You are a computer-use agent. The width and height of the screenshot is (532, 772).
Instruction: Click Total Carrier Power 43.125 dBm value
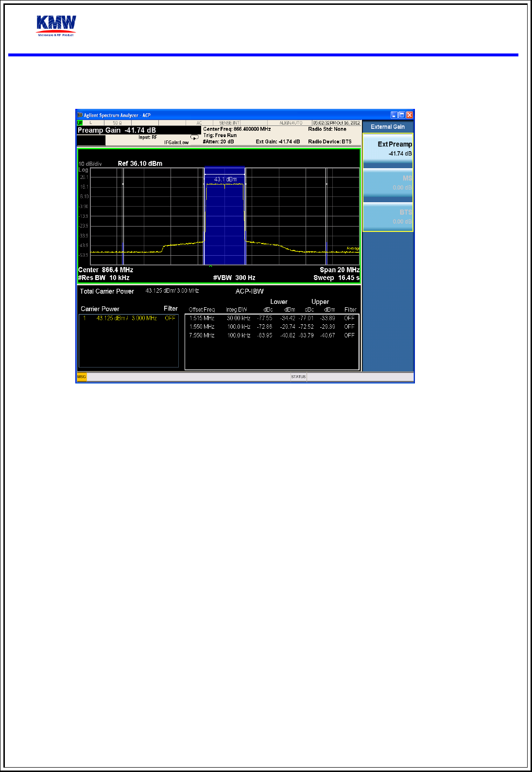coord(172,291)
